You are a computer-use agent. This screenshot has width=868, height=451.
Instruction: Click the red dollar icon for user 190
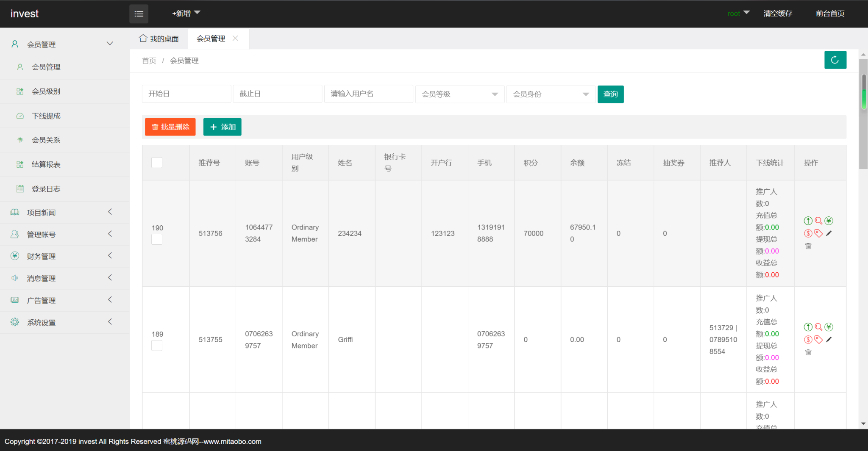click(x=808, y=233)
